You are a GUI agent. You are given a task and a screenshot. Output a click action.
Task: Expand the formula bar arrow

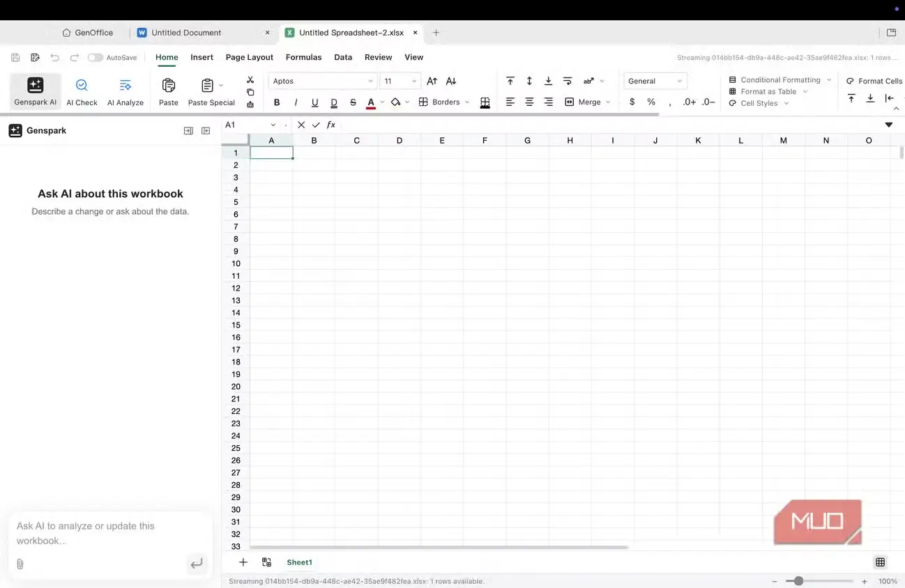[x=888, y=125]
